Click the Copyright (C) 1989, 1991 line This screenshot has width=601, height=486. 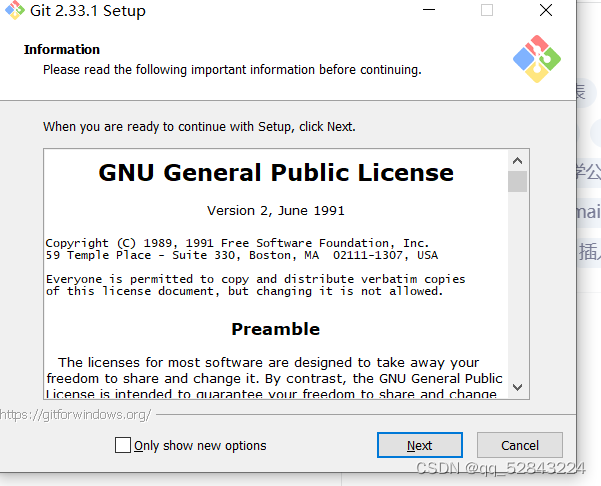(x=237, y=243)
